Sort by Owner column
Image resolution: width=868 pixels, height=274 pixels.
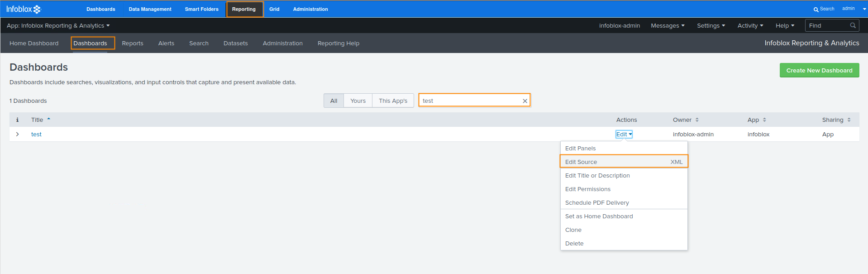tap(686, 120)
